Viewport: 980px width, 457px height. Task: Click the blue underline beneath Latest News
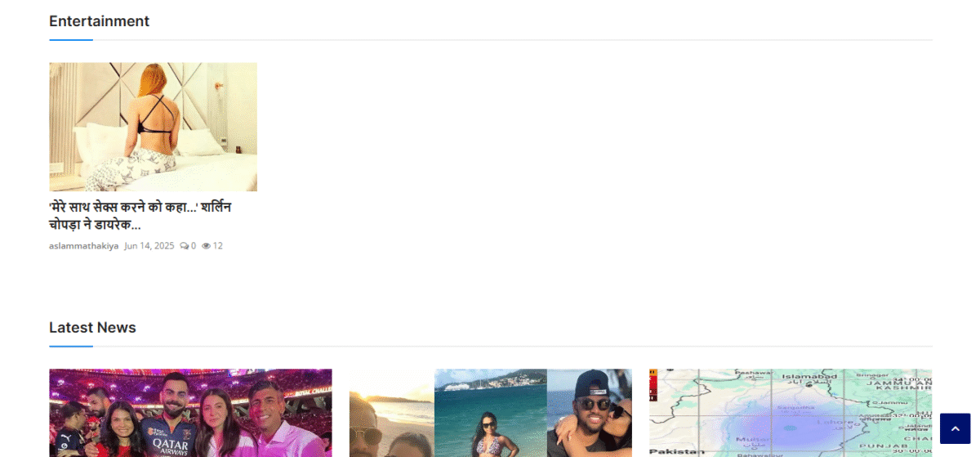[x=71, y=346]
